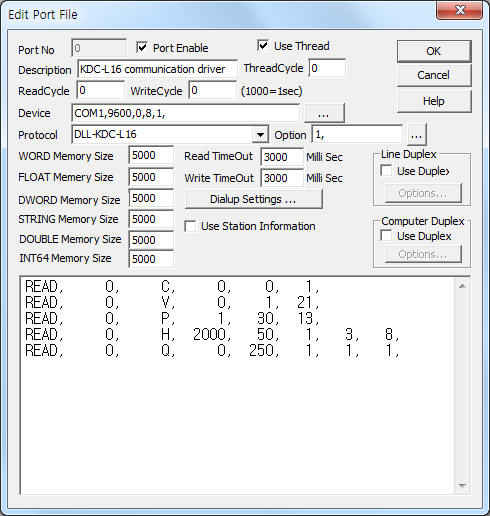Enable Use Station Information checkbox
Viewport: 490px width, 516px height.
coord(190,226)
